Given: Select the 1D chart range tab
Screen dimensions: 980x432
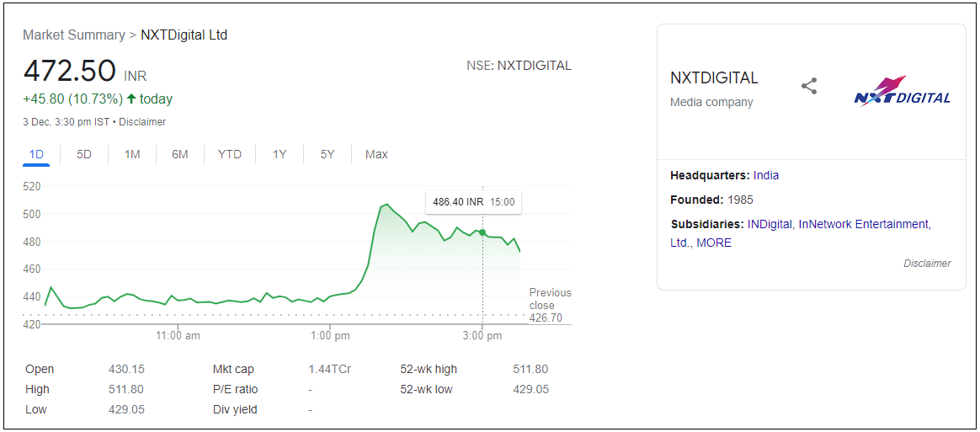Looking at the screenshot, I should click(36, 154).
